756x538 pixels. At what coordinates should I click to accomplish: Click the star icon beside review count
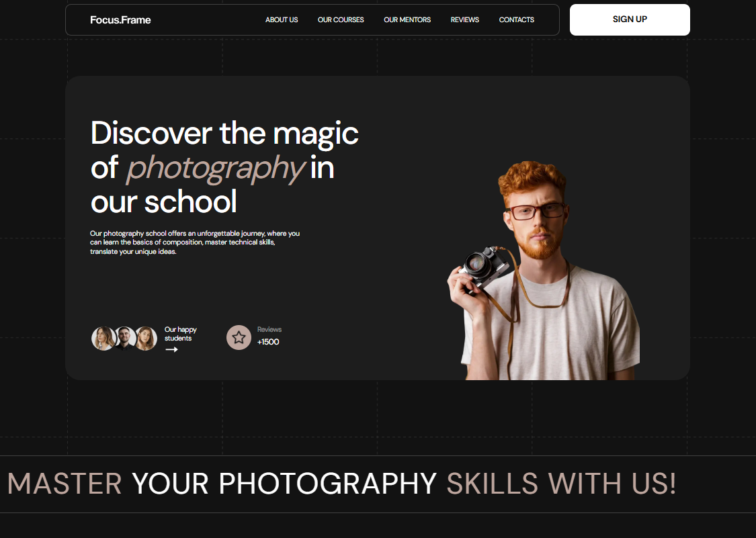coord(239,338)
